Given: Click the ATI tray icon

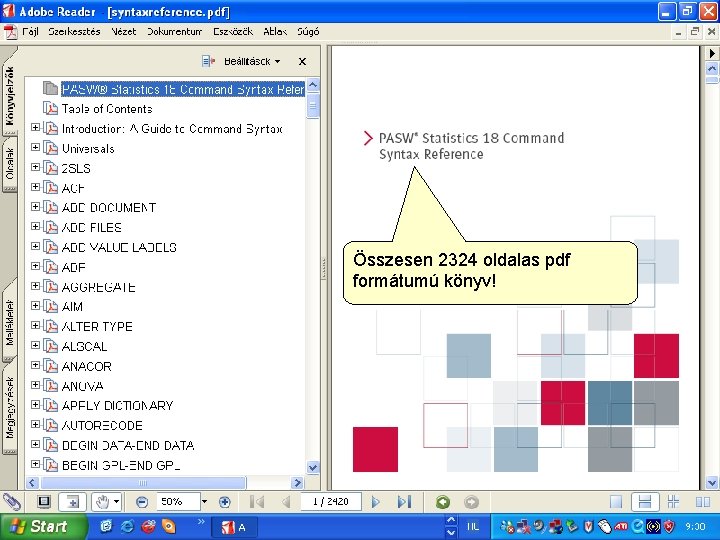Looking at the screenshot, I should pyautogui.click(x=621, y=526).
